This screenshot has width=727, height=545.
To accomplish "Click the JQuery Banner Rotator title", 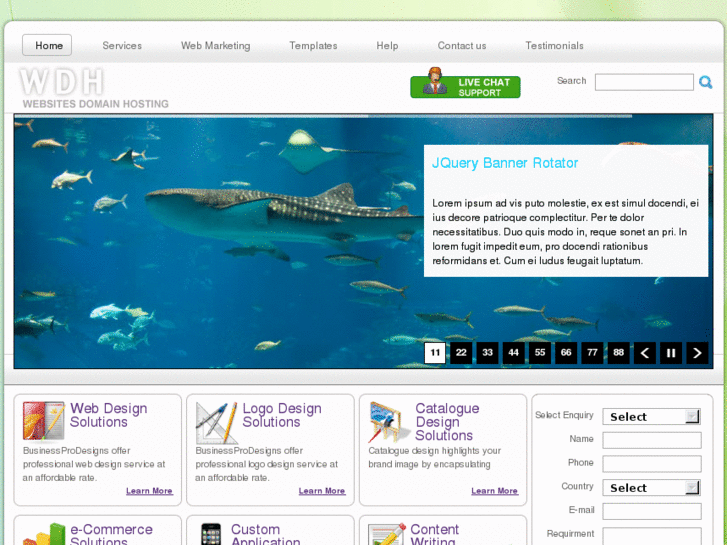I will (x=505, y=163).
